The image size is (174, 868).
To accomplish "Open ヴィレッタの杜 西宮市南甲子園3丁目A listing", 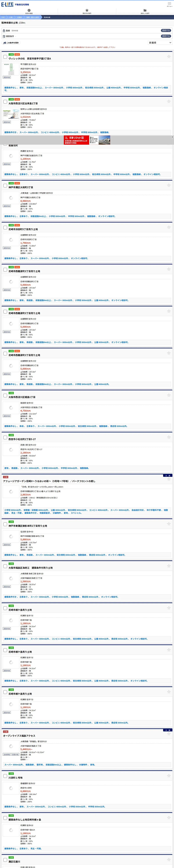I will coord(30,59).
